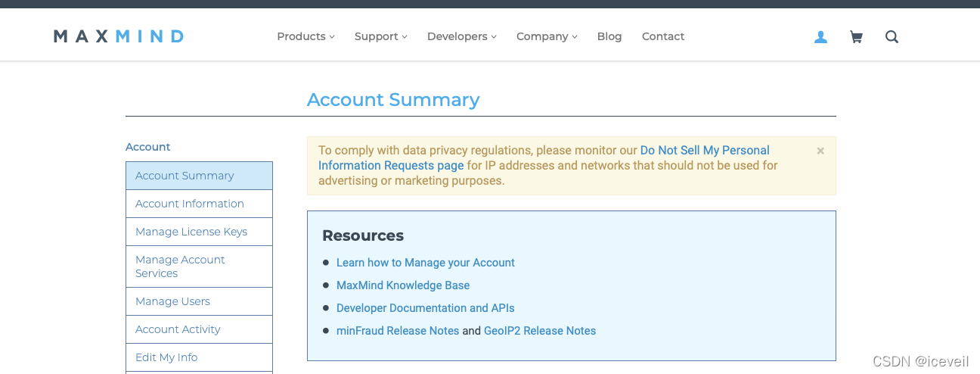
Task: Click the search magnifier icon
Action: [x=892, y=37]
